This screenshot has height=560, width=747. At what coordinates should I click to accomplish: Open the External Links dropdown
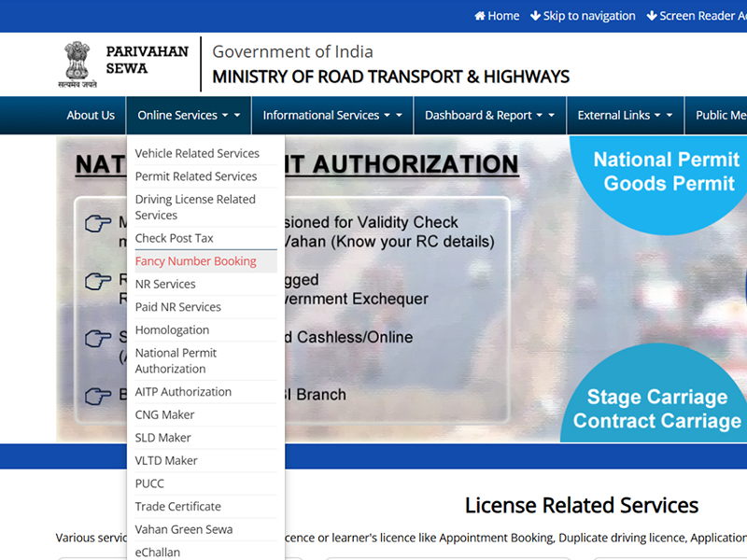click(x=625, y=116)
